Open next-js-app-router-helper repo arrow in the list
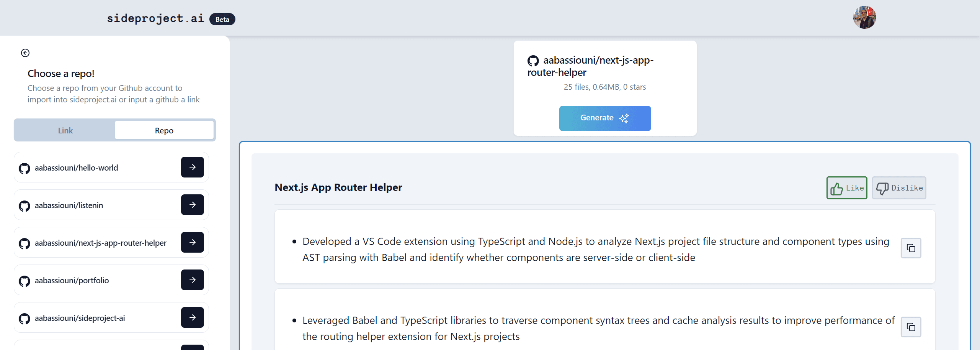This screenshot has height=350, width=980. click(193, 242)
